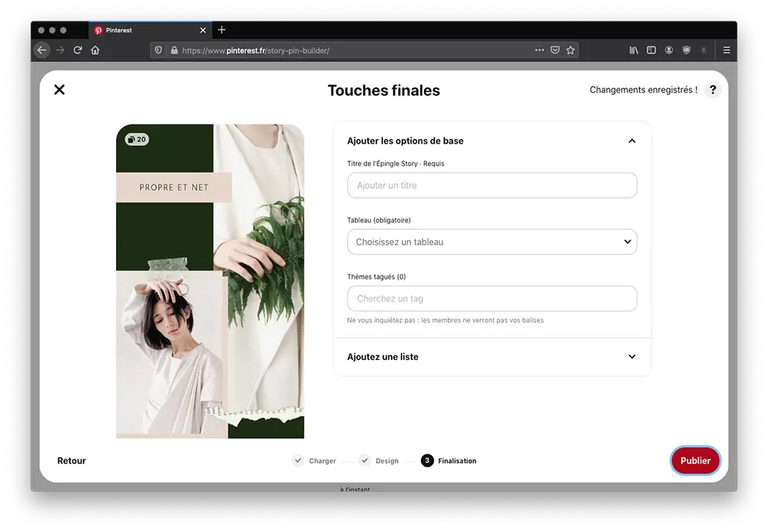768x532 pixels.
Task: Select the Finalisation step
Action: 449,461
